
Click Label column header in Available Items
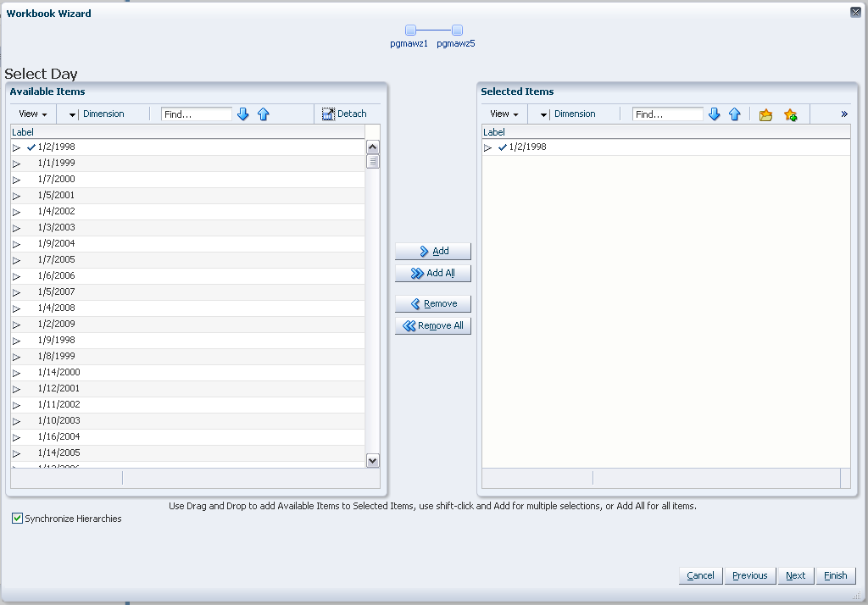coord(187,131)
